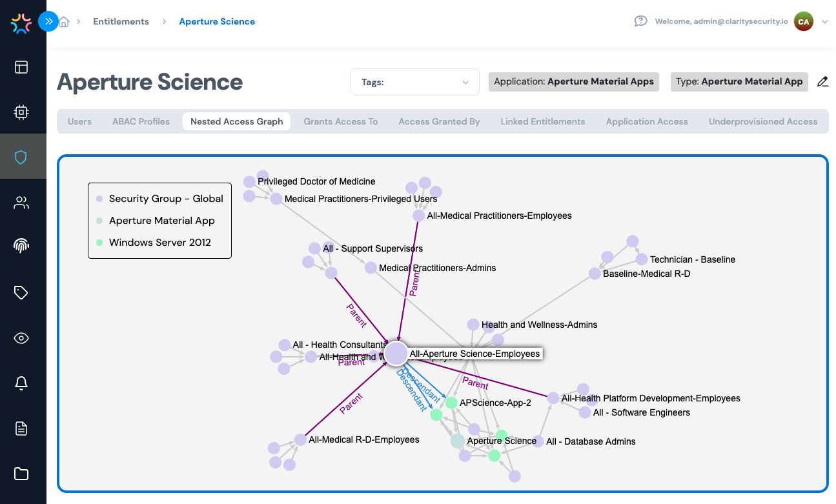
Task: Open the document icon in the sidebar
Action: point(22,428)
